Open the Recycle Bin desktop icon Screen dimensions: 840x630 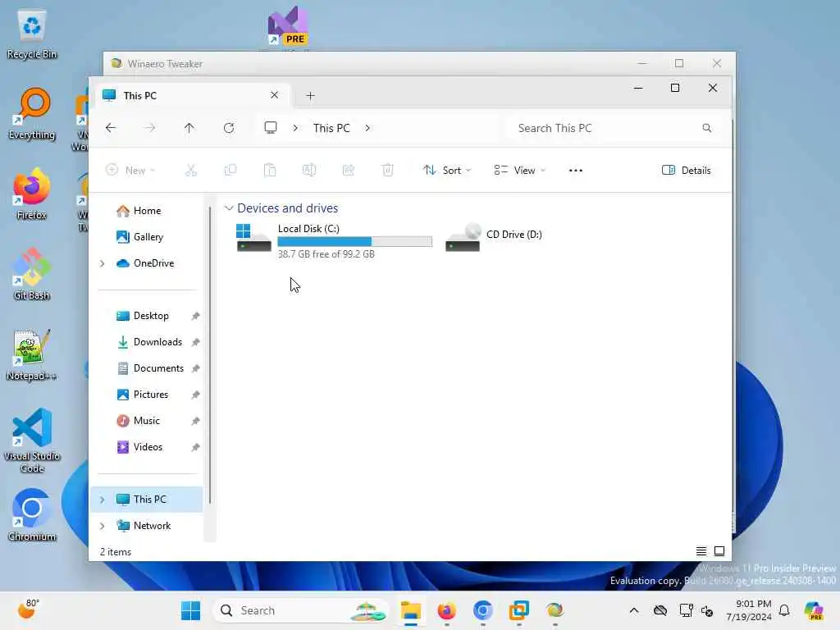click(32, 34)
